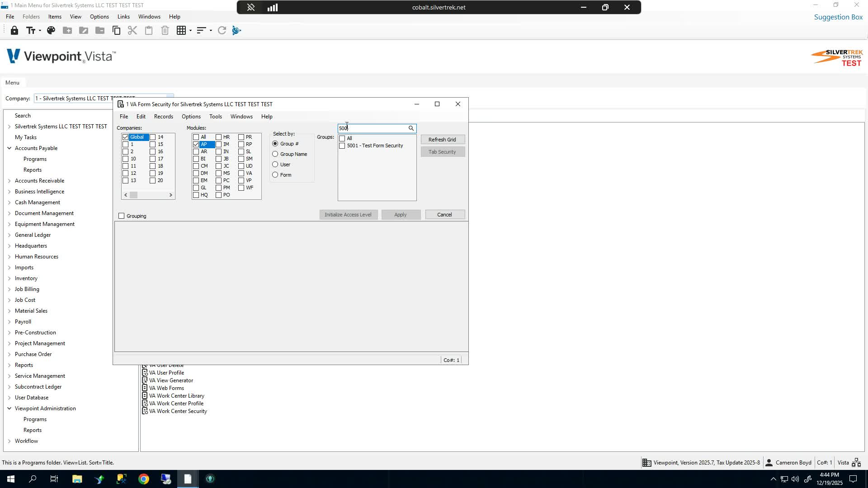The width and height of the screenshot is (868, 488).
Task: Click the Tab Security button
Action: (x=443, y=152)
